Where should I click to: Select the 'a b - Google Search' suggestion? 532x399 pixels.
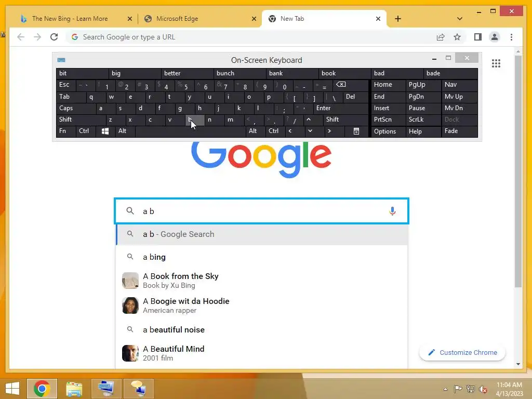click(x=262, y=234)
